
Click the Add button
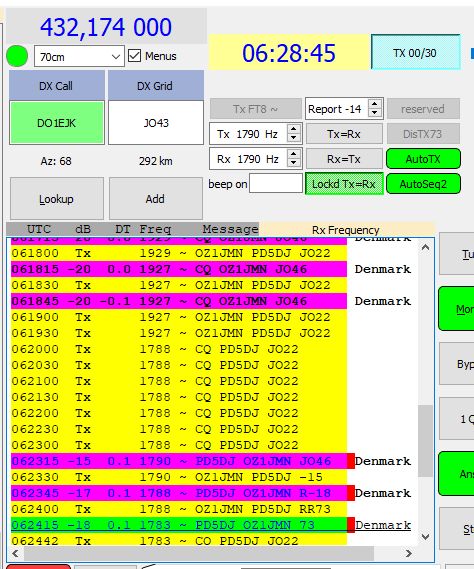[156, 199]
